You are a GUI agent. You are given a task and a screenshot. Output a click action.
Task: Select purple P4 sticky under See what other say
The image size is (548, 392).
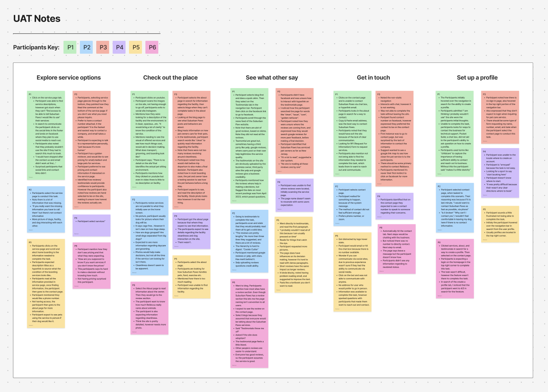294,196
